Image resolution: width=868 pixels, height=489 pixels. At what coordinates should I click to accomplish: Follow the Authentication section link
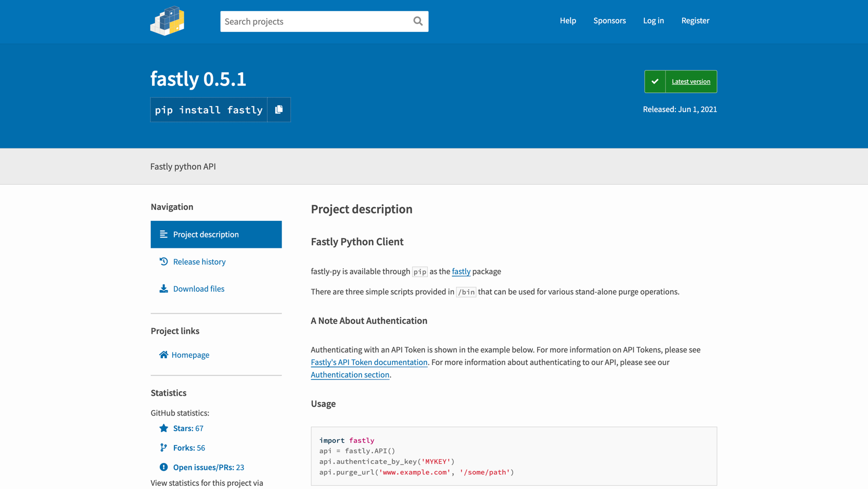coord(350,375)
